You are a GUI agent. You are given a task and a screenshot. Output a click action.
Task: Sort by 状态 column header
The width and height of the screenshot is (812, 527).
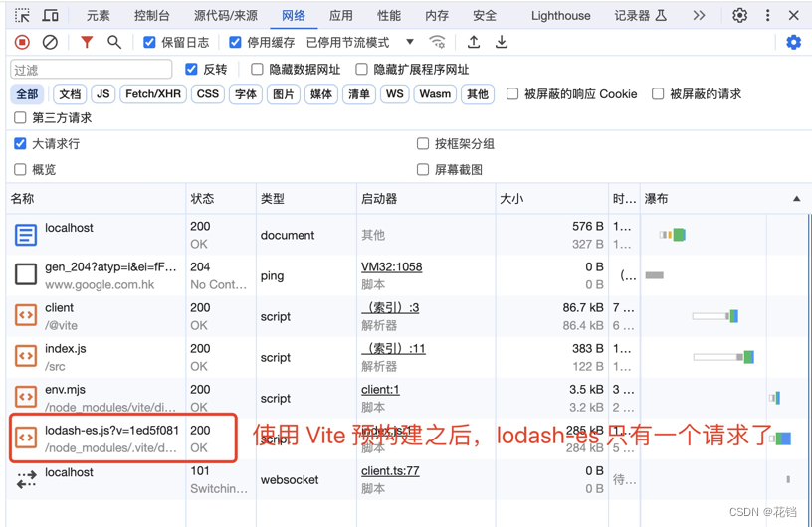[221, 198]
